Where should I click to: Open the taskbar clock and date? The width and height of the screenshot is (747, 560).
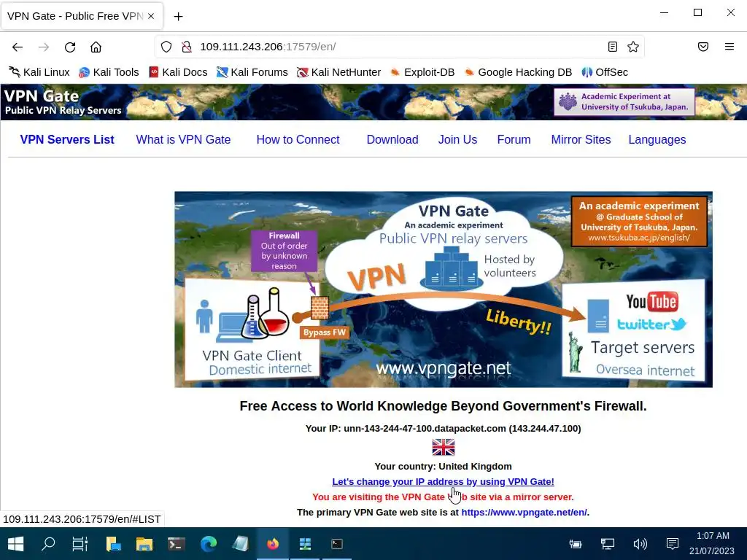point(712,543)
